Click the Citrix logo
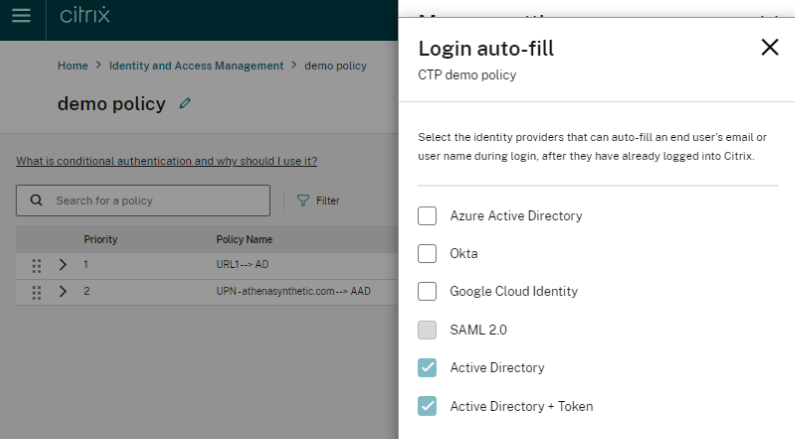Viewport: 795px width, 439px height. pyautogui.click(x=85, y=16)
